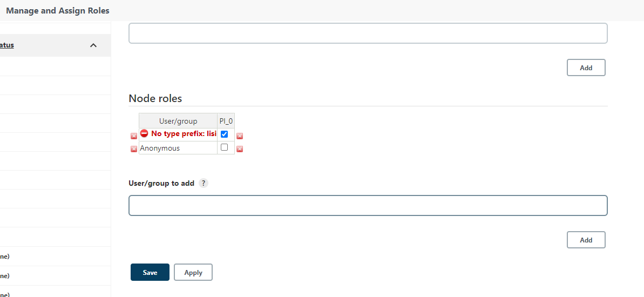
Task: Click the User/group column header
Action: coord(178,121)
